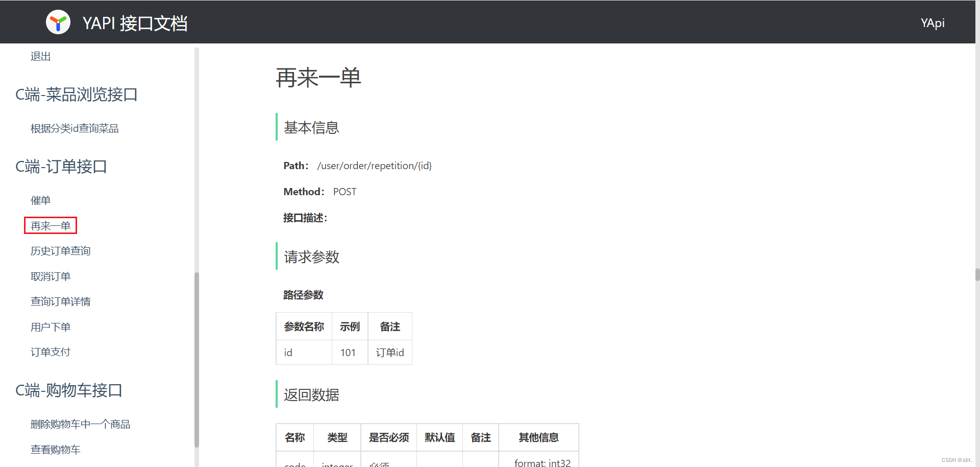Viewport: 980px width, 467px height.
Task: Click the YAPI logo icon
Action: (58, 21)
